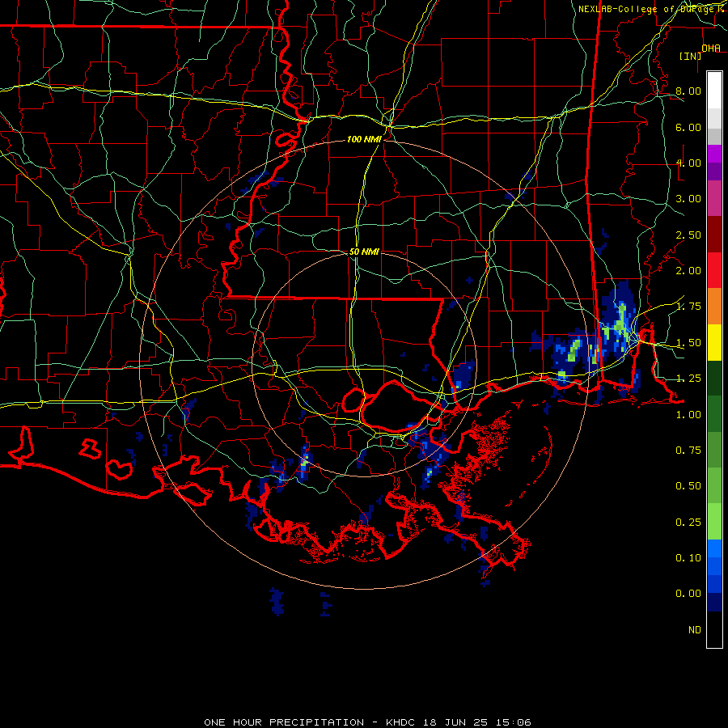This screenshot has height=728, width=728.
Task: Select the dark red swatch at 2.50
Action: [x=714, y=235]
